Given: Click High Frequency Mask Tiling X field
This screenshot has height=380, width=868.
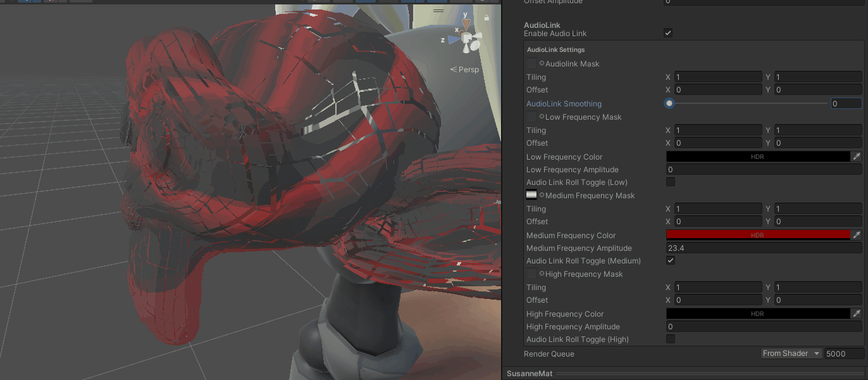Looking at the screenshot, I should [x=718, y=287].
